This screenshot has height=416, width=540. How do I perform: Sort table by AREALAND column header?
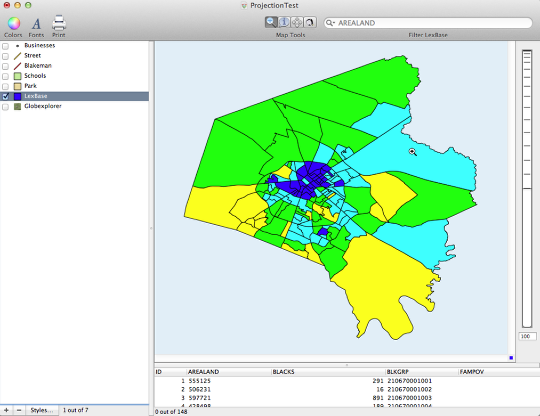pyautogui.click(x=204, y=372)
